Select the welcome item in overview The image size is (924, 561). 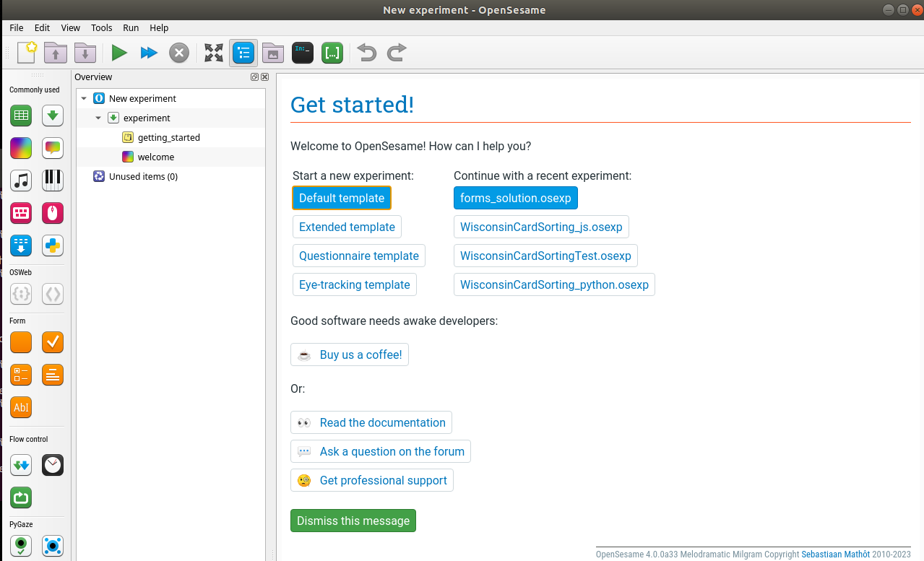[155, 157]
